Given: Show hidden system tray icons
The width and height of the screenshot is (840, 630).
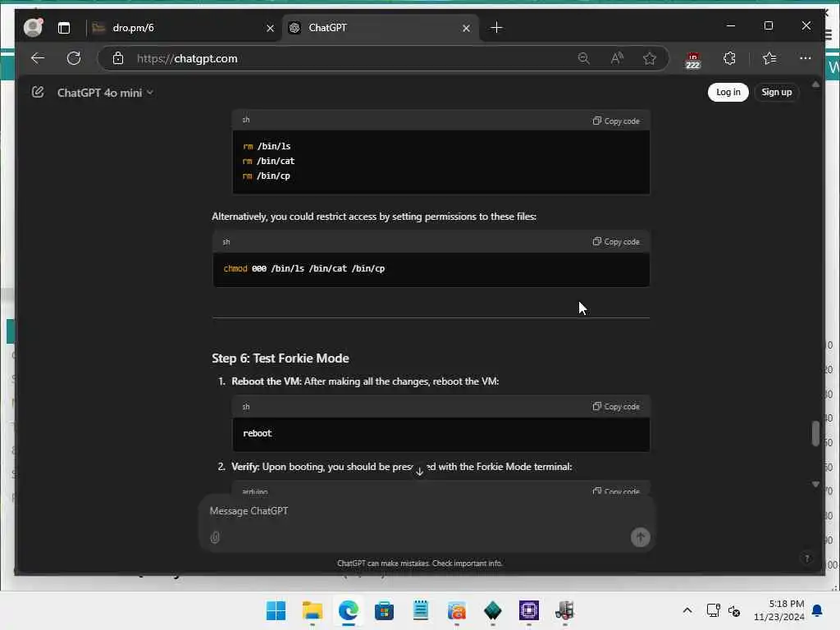Looking at the screenshot, I should coord(687,610).
